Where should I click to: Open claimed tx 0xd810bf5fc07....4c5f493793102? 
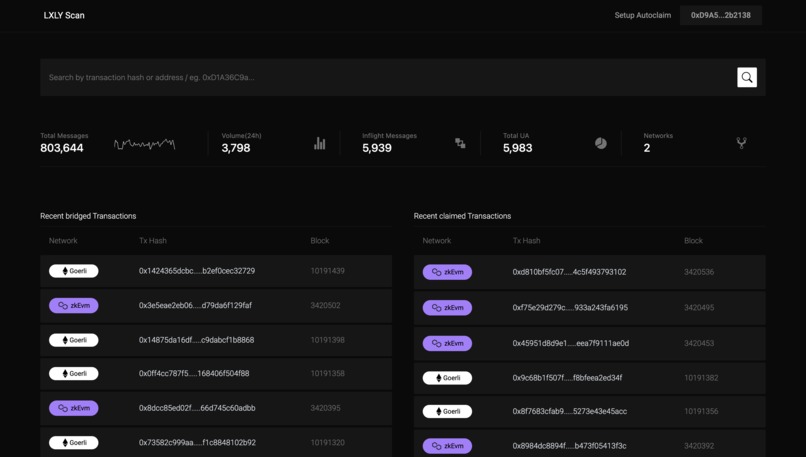click(x=569, y=272)
